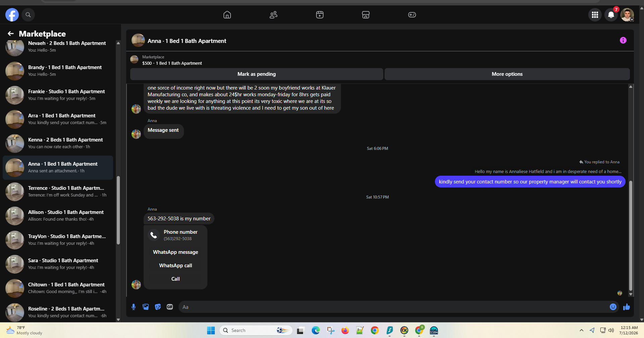Click the WhatsApp call button

pyautogui.click(x=176, y=266)
